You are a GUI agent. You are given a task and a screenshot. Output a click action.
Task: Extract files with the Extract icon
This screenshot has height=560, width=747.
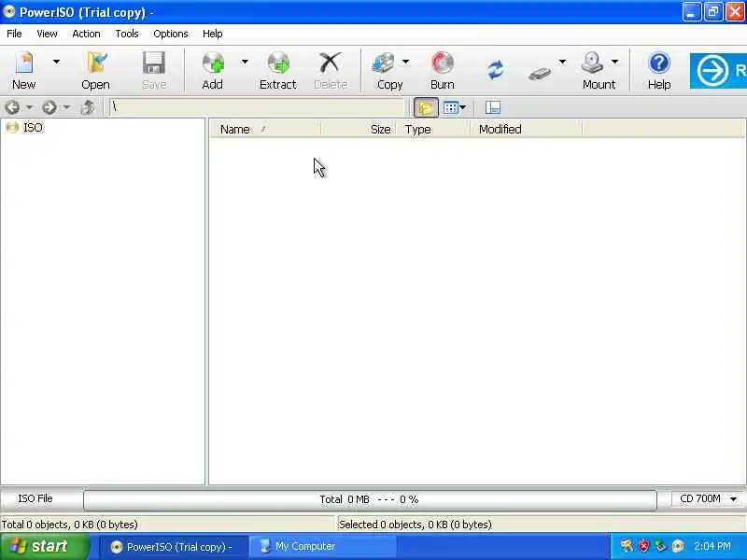point(278,63)
